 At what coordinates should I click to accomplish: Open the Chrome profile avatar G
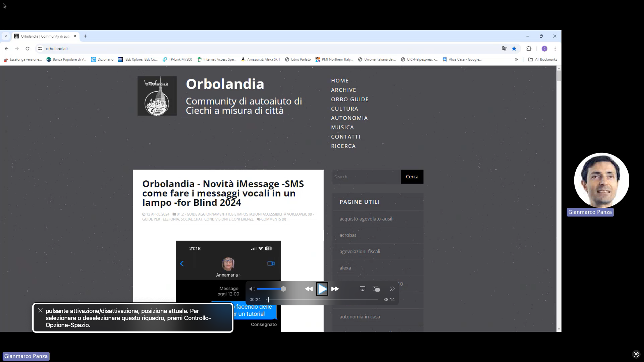click(x=544, y=49)
